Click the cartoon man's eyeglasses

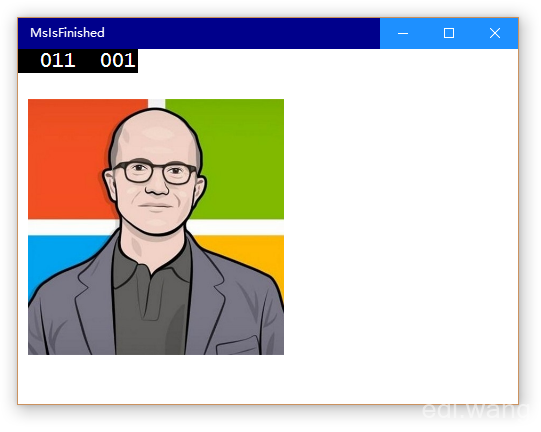[155, 172]
